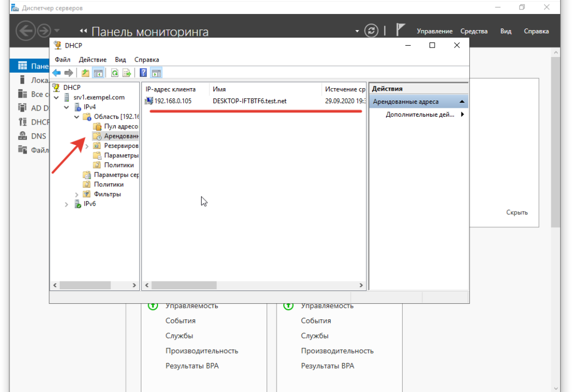This screenshot has height=392, width=572.
Task: Open notifications flag in Server Manager
Action: coord(400,30)
